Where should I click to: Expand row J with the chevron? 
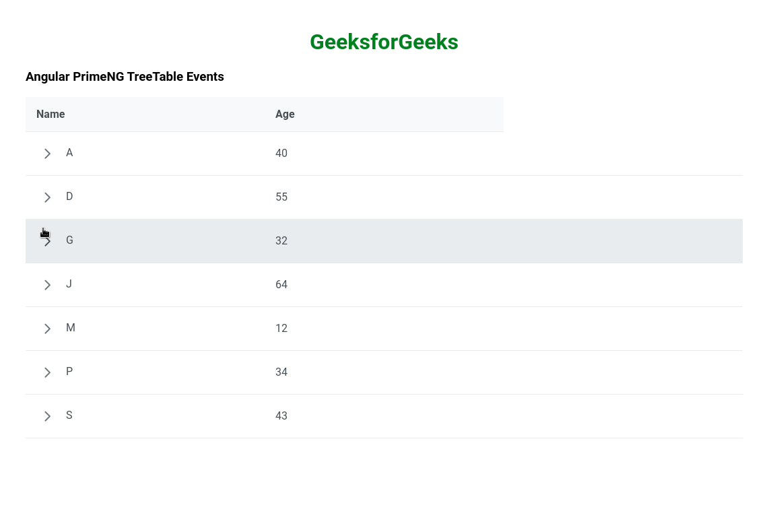[47, 285]
